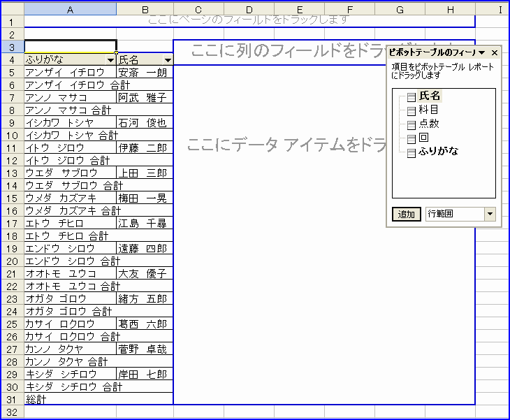Image resolution: width=510 pixels, height=420 pixels.
Task: Click cell エンドウ シロウ 合計
Action: point(99,261)
